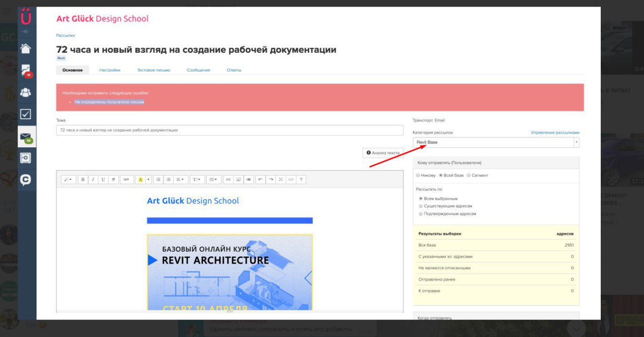
Task: Click the Art Glück Design School header logo
Action: [103, 19]
